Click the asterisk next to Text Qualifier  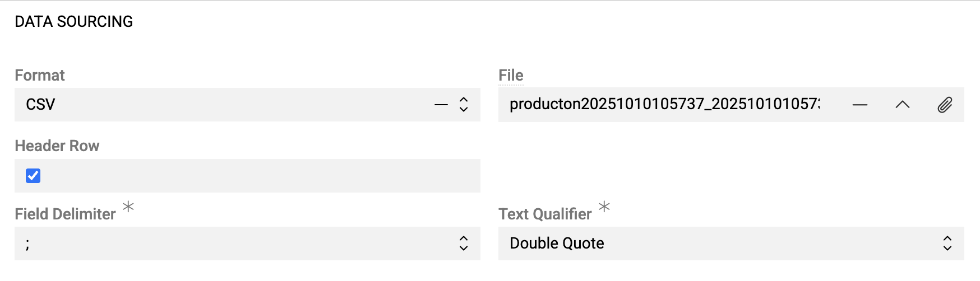pyautogui.click(x=604, y=207)
